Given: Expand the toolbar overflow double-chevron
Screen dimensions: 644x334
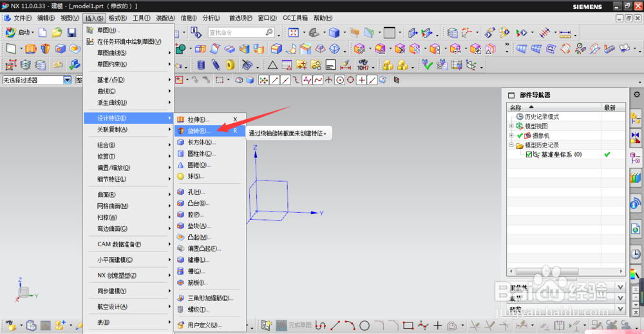Looking at the screenshot, I should click(x=507, y=45).
